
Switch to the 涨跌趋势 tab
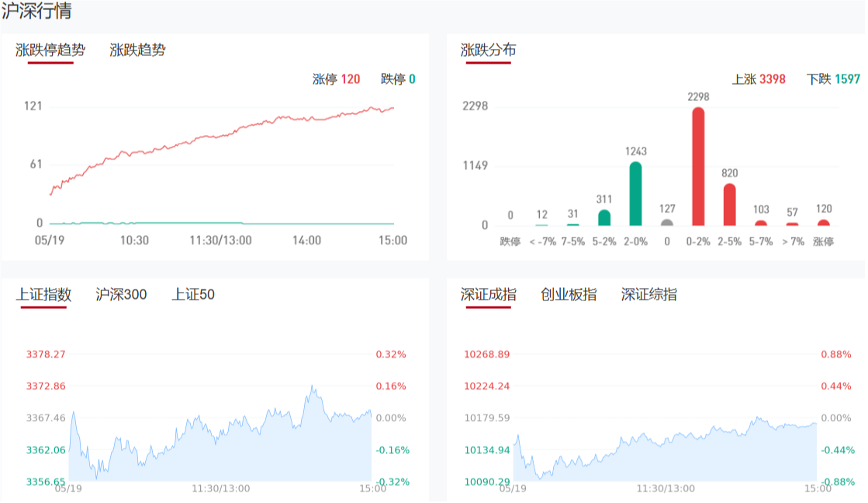point(137,50)
